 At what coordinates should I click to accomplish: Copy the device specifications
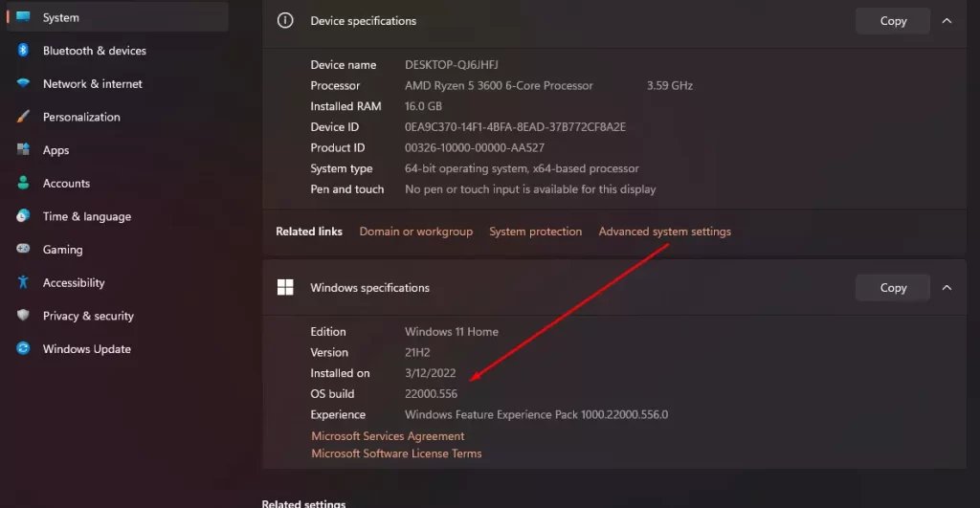(893, 21)
